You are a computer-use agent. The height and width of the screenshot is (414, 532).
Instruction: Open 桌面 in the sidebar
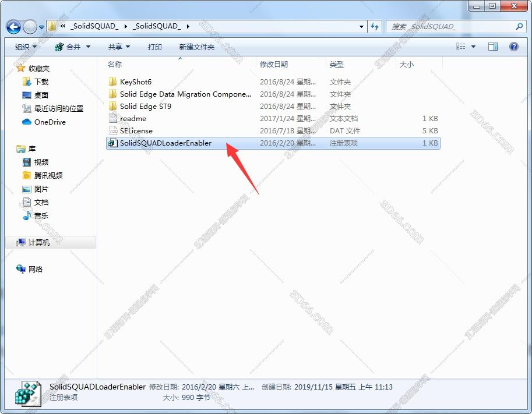(36, 95)
